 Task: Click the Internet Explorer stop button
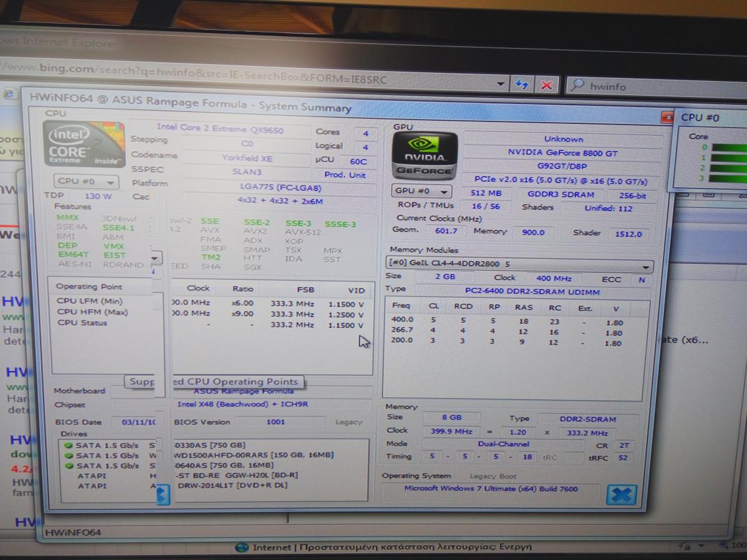click(547, 85)
